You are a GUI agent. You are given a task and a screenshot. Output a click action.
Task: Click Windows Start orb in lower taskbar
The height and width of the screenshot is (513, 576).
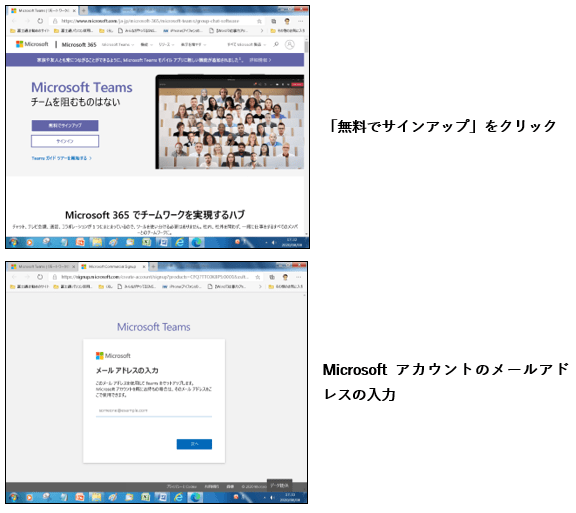(x=14, y=498)
